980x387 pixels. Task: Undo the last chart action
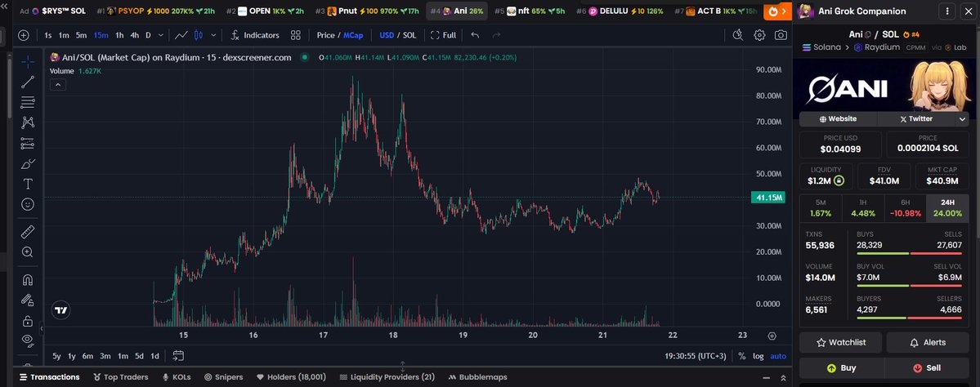[x=475, y=35]
